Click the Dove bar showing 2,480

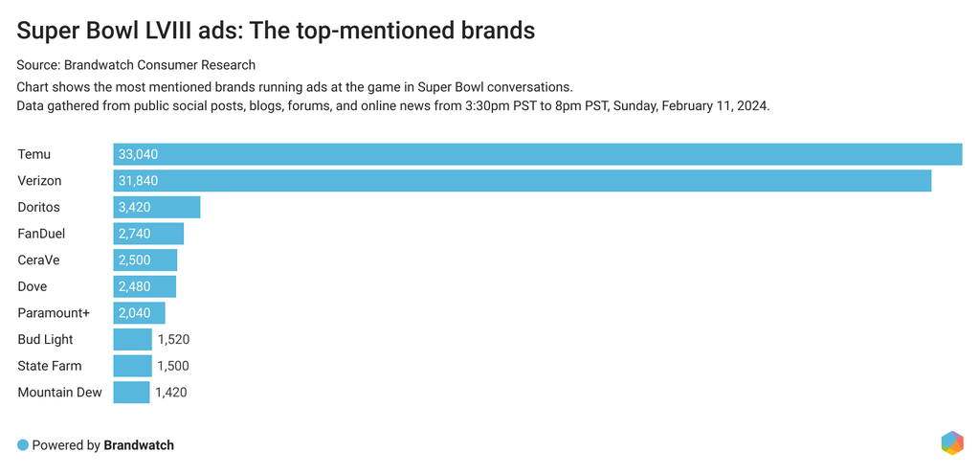point(145,286)
